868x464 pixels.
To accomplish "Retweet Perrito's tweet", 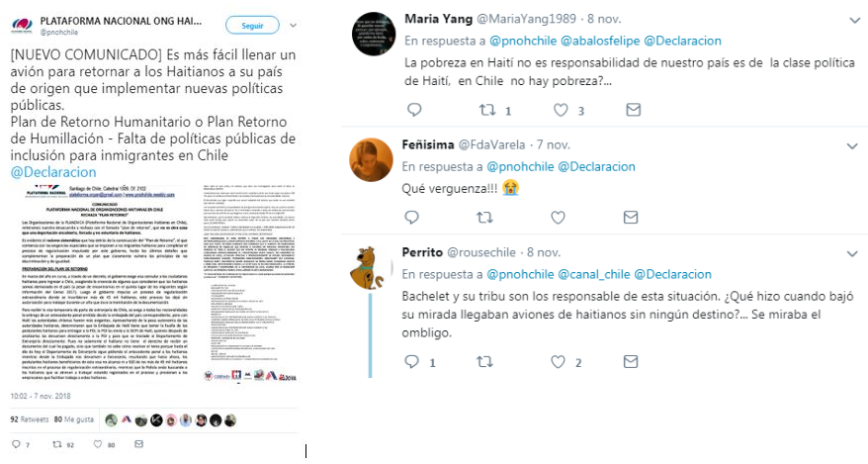I will [484, 361].
